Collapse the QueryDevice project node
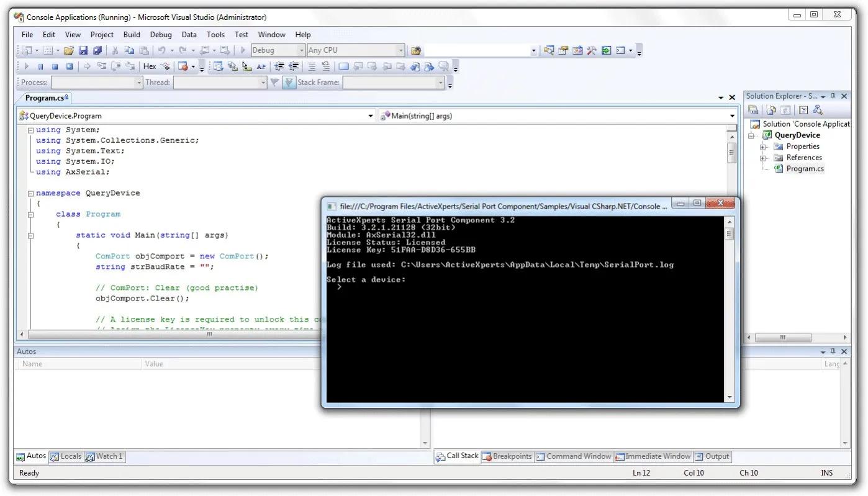The width and height of the screenshot is (868, 496). click(751, 135)
